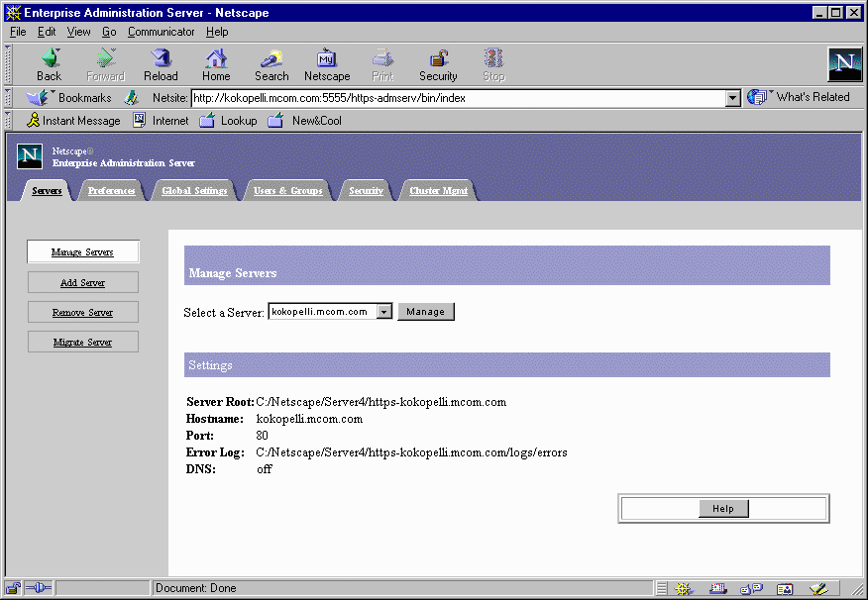Open My Netscape toolbar icon
The height and width of the screenshot is (600, 868).
click(x=327, y=64)
